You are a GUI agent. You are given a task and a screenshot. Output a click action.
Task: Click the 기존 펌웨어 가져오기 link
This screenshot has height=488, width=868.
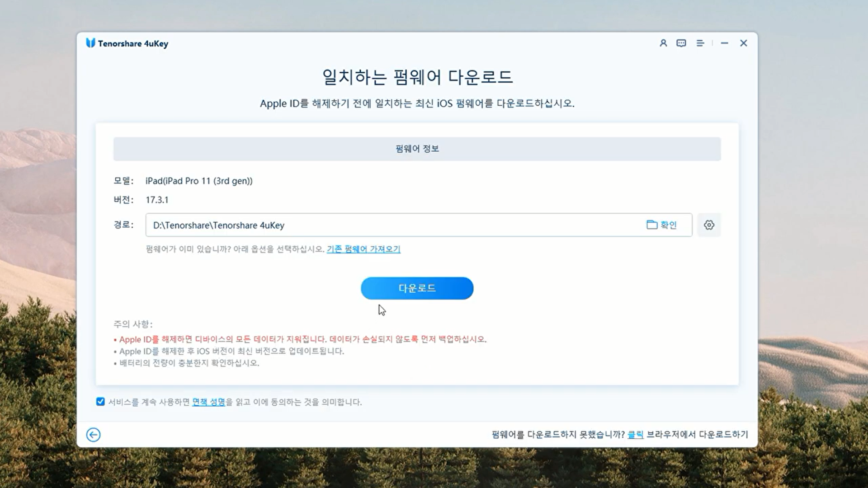point(363,249)
